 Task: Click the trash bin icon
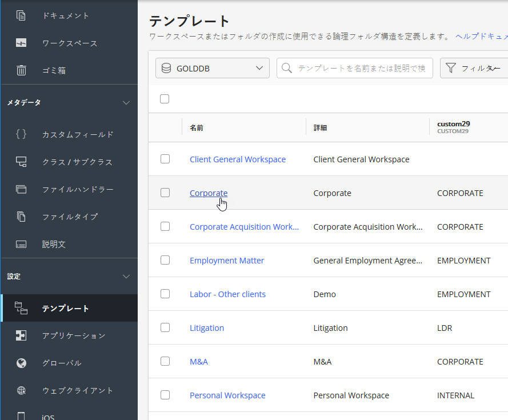coord(21,70)
